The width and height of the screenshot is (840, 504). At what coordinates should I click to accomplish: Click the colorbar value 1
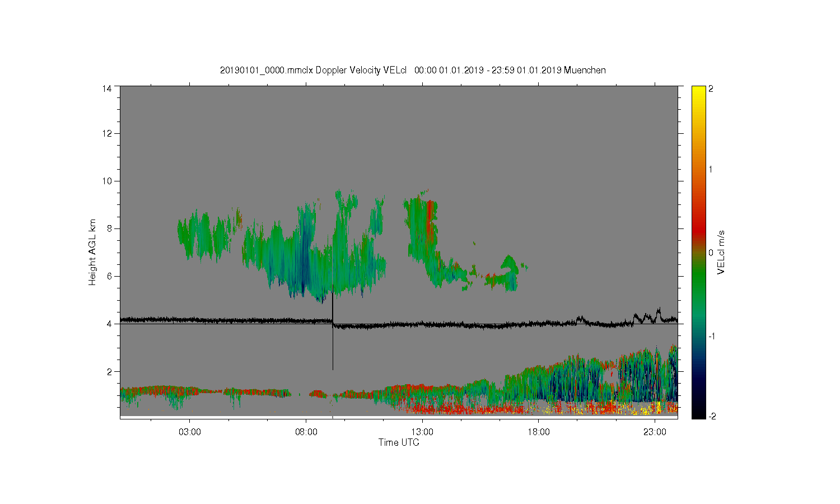[711, 169]
